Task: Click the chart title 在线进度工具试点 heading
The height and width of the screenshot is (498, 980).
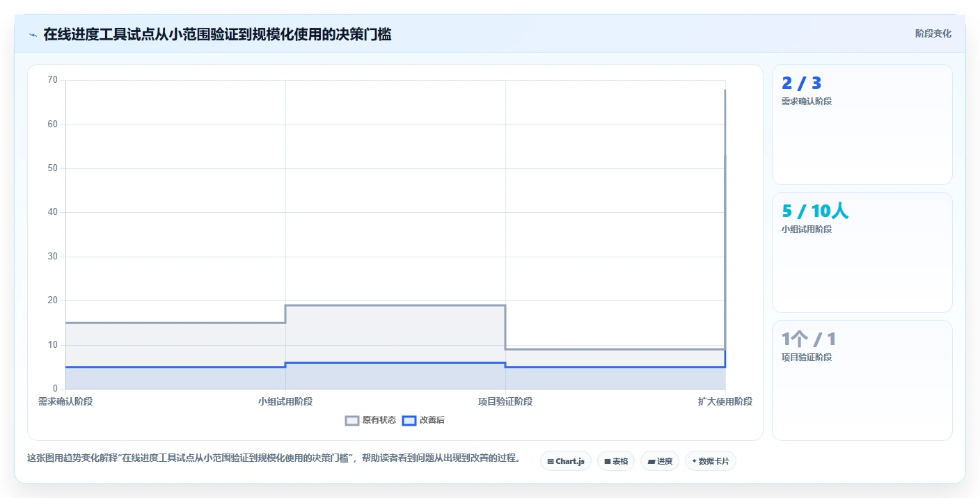Action: [x=217, y=34]
